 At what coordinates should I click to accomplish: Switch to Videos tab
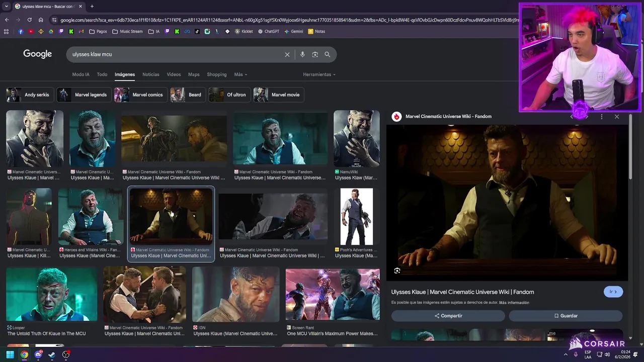[174, 74]
